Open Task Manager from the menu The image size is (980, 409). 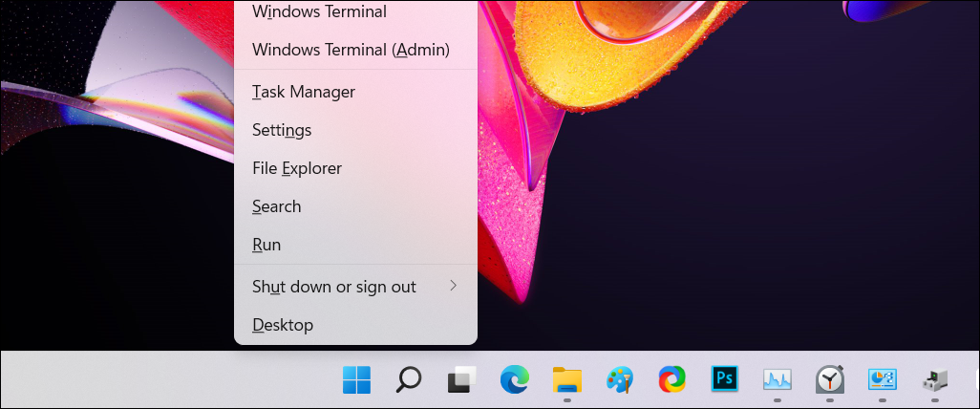[304, 92]
